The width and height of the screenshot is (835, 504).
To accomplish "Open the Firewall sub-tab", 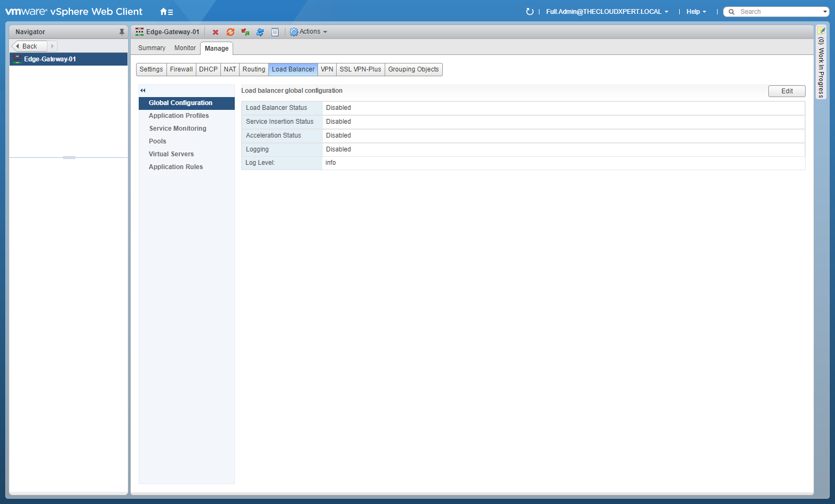I will click(x=181, y=69).
